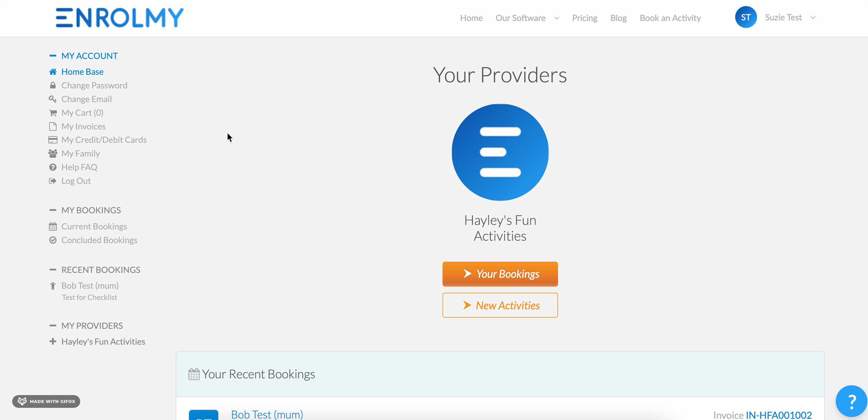Open Our Software menu item
This screenshot has height=420, width=868.
520,18
